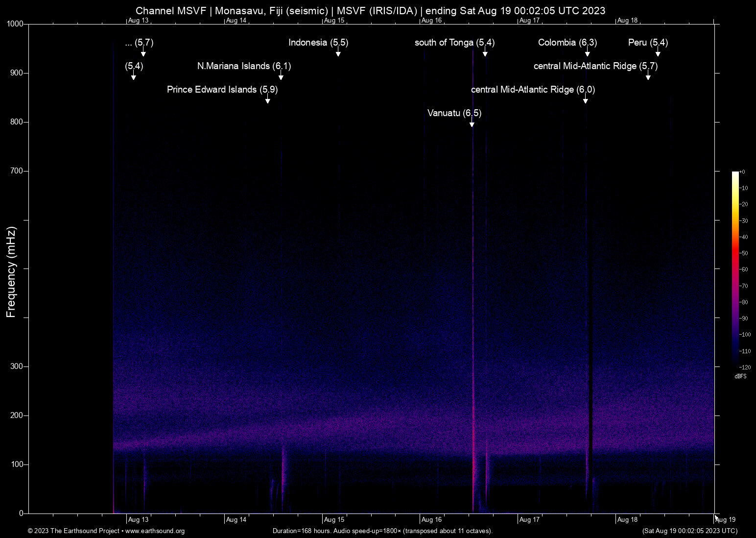Click the unlabeled (5.4) event arrow
This screenshot has width=756, height=538.
[134, 77]
